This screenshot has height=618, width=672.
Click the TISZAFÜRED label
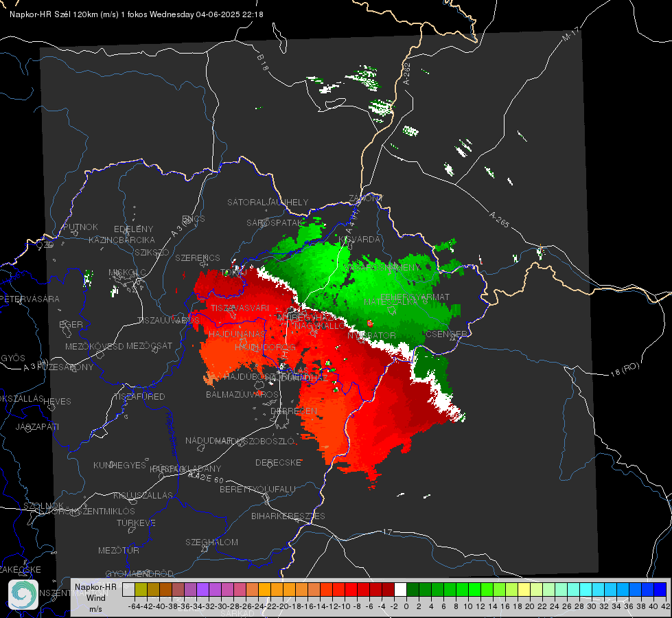coord(139,397)
